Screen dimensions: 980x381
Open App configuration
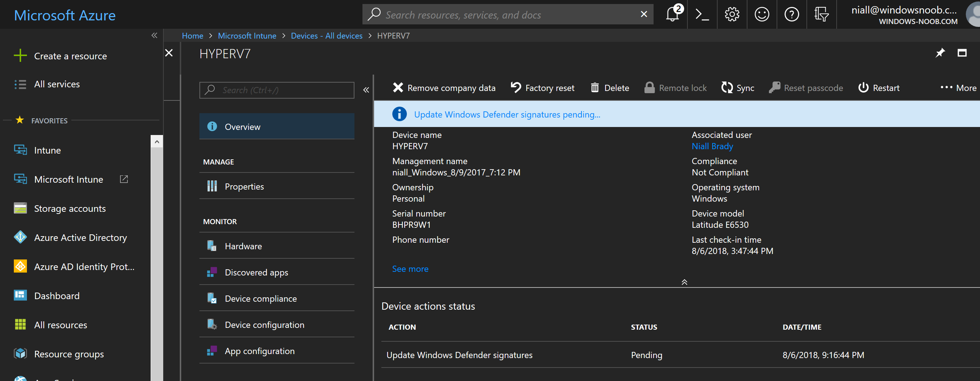tap(277, 351)
